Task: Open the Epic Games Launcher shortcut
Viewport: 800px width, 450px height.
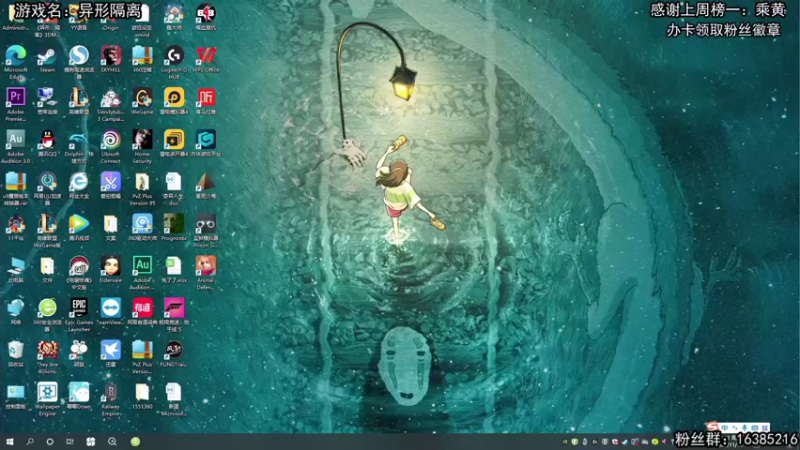Action: pos(79,308)
